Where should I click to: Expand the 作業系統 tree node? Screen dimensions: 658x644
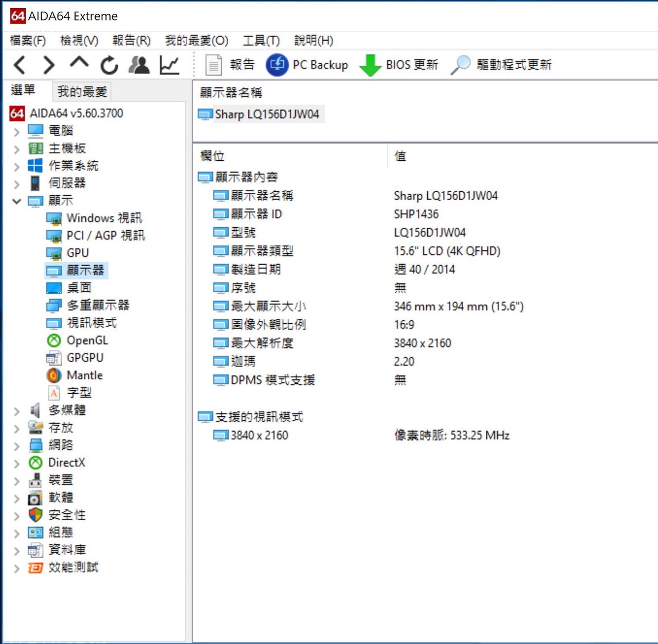click(16, 167)
